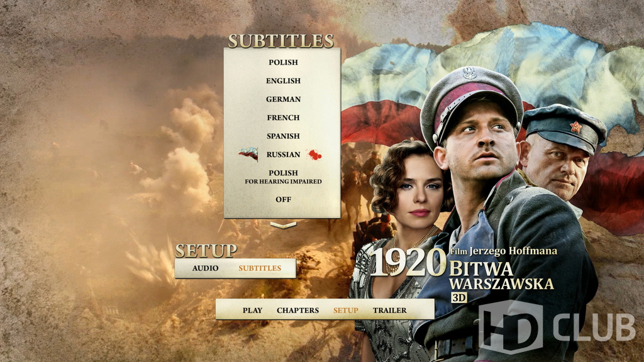644x362 pixels.
Task: Click the red splatter icon beside Russian
Action: click(x=314, y=155)
